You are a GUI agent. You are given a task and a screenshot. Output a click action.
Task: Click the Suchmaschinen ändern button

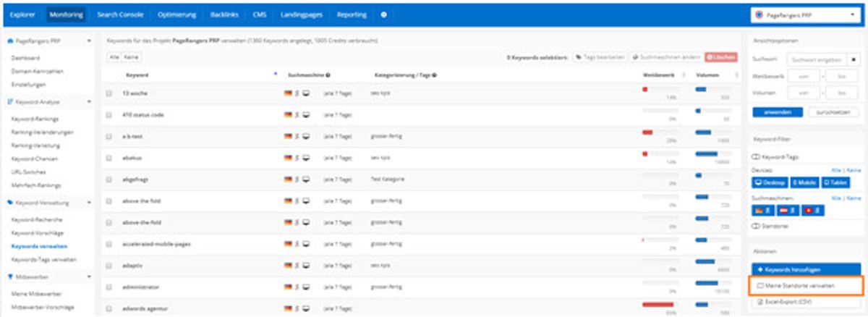(665, 56)
